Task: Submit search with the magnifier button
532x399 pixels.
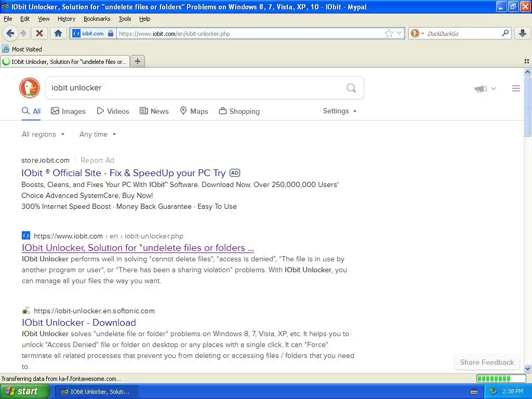Action: [351, 88]
